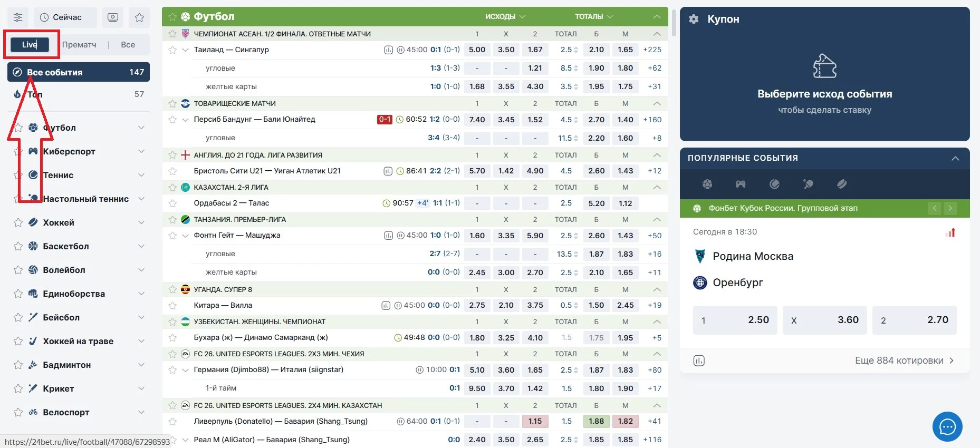
Task: Select table tennis icon in popular events
Action: [x=808, y=184]
